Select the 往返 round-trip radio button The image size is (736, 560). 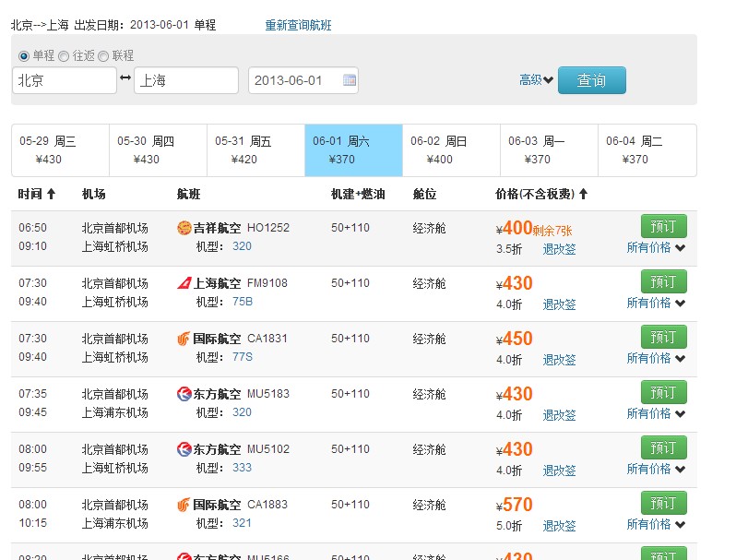(64, 55)
